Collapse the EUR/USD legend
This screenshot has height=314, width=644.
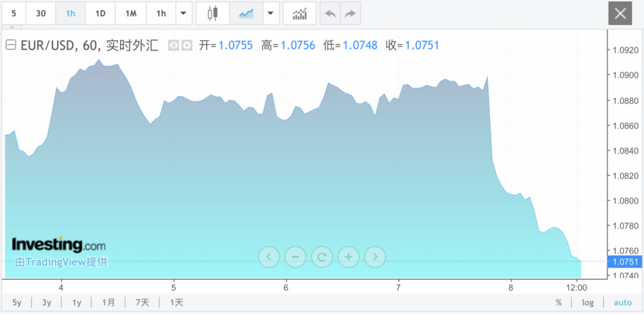pos(11,45)
